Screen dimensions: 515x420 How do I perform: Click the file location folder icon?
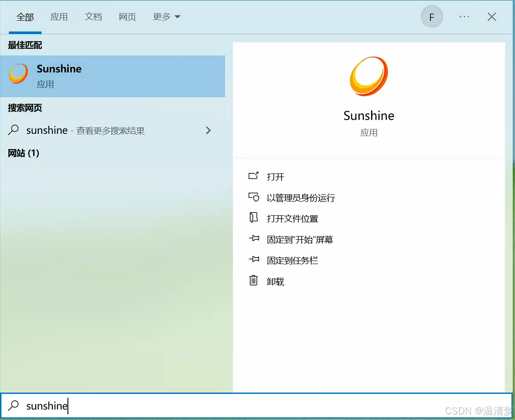click(253, 218)
